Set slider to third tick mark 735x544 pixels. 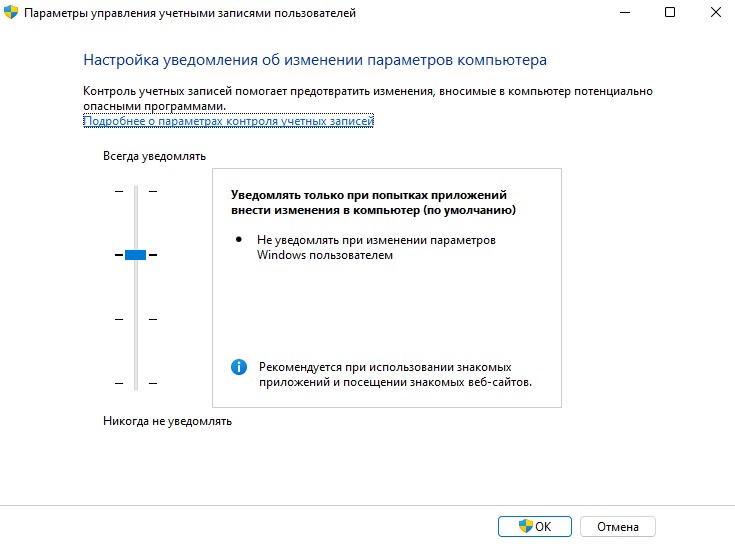(x=136, y=319)
